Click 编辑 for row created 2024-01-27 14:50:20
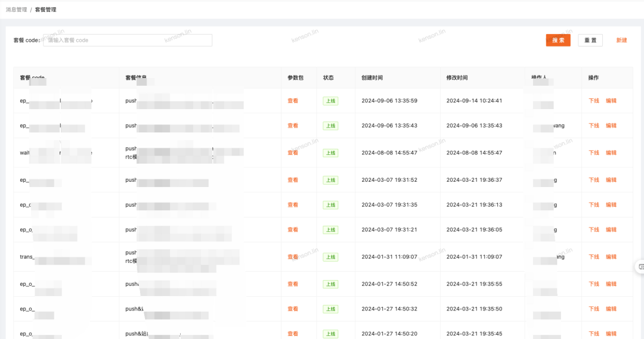Viewport: 644px width, 339px height. pyautogui.click(x=611, y=334)
